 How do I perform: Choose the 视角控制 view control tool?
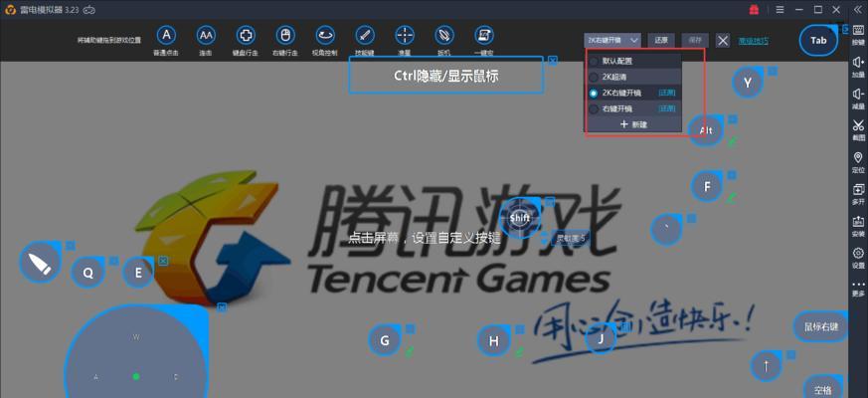coord(325,36)
